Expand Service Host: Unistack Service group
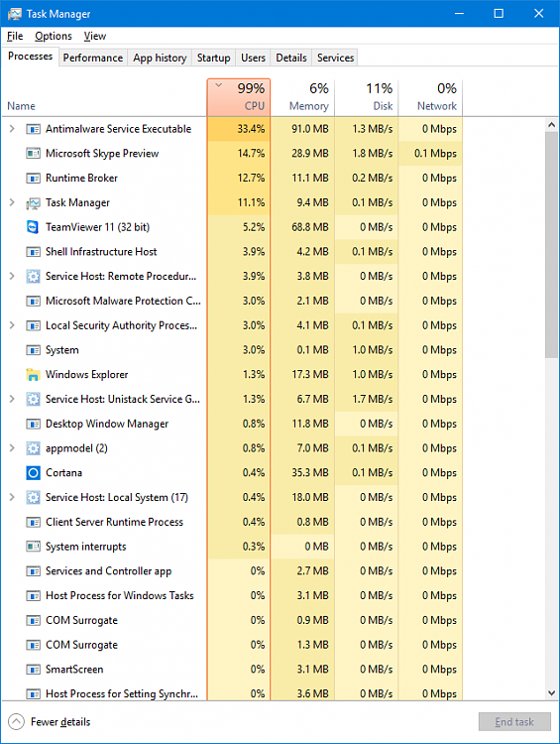 [12, 399]
